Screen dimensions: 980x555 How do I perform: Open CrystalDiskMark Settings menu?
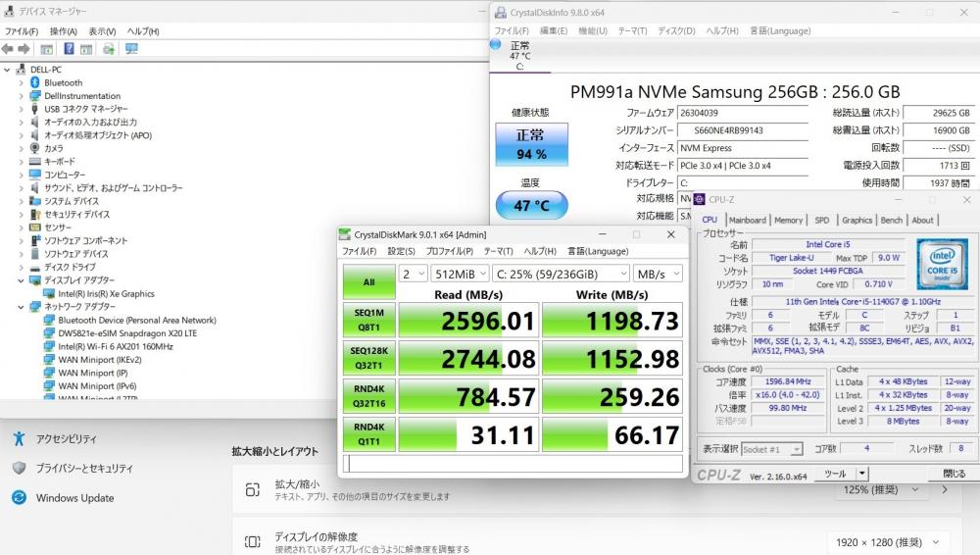tap(401, 251)
